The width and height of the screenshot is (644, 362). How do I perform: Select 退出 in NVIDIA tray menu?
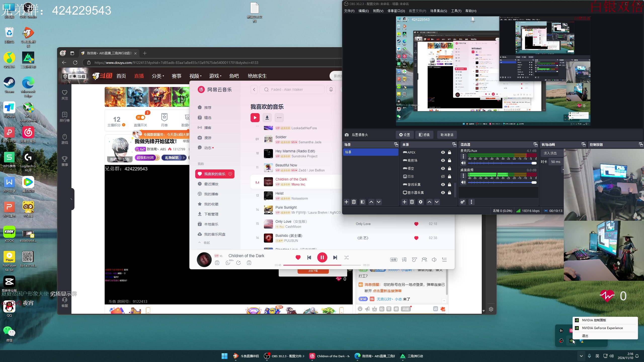[605, 336]
